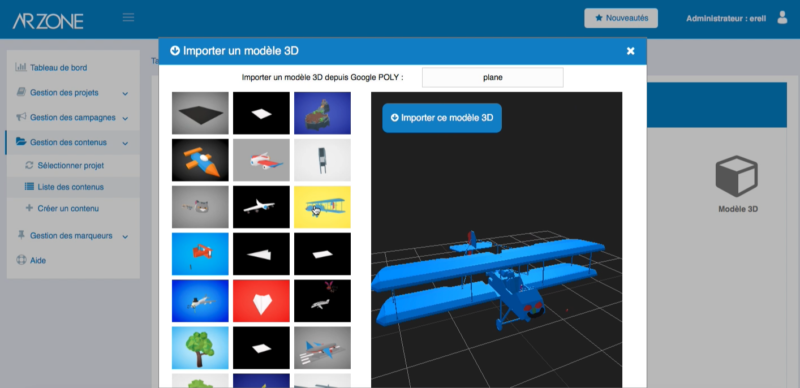The height and width of the screenshot is (388, 800).
Task: Click the Créer un contenu plus icon
Action: [29, 208]
